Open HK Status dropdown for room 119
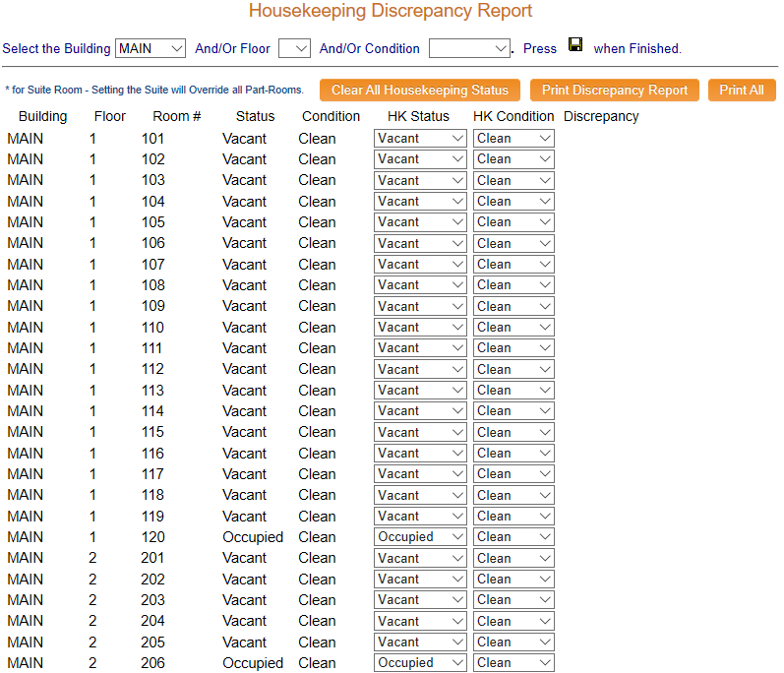The height and width of the screenshot is (673, 784). coord(420,516)
